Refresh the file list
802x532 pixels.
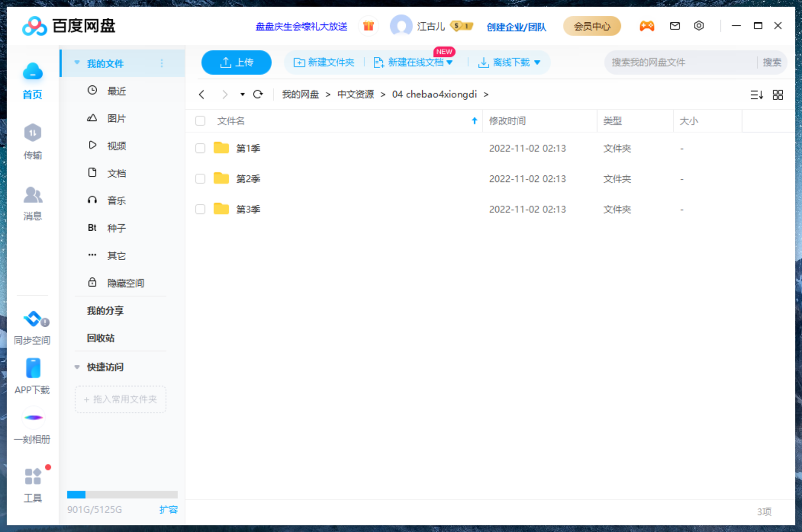click(258, 95)
